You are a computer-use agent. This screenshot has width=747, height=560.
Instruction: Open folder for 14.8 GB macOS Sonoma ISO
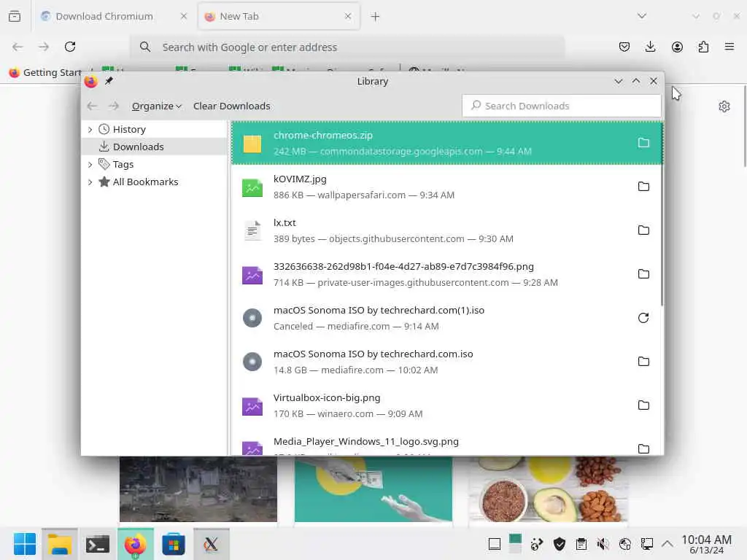click(x=643, y=362)
